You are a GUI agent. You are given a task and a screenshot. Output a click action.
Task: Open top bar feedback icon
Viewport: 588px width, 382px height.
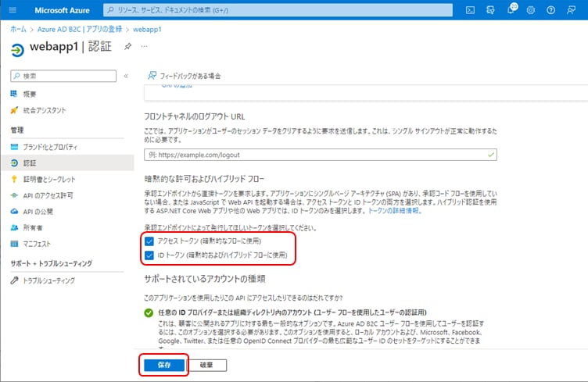[x=571, y=10]
